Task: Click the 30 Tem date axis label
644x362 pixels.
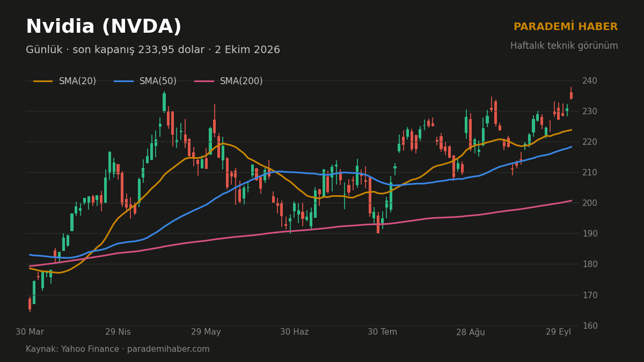Action: click(382, 332)
